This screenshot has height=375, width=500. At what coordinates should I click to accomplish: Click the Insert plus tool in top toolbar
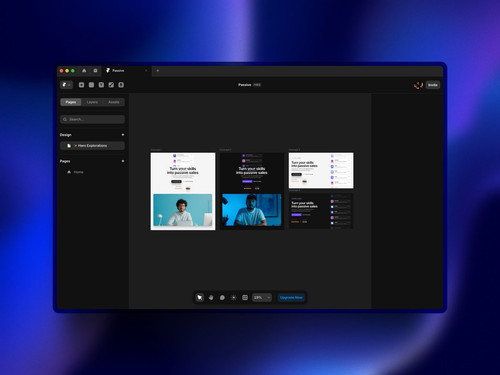81,85
